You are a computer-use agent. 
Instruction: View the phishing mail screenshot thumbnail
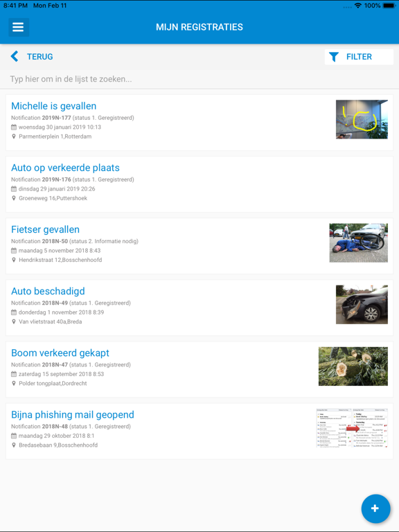pos(352,428)
